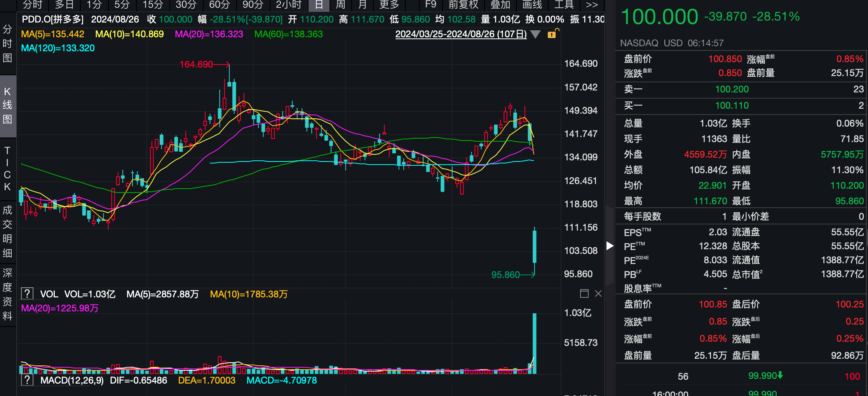Click the 叠加 overlay button
The height and width of the screenshot is (396, 868).
[x=500, y=5]
